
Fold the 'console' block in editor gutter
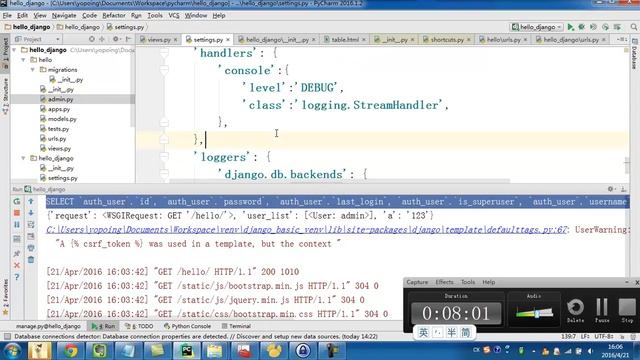pos(164,70)
